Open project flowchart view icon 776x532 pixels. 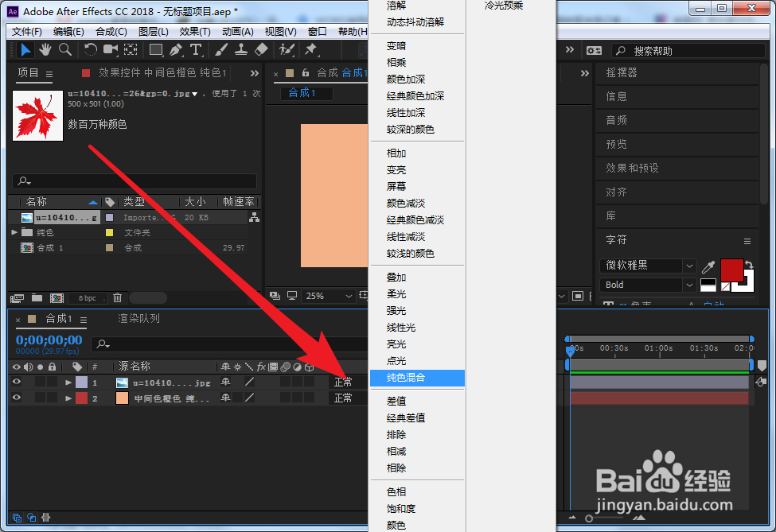[255, 217]
